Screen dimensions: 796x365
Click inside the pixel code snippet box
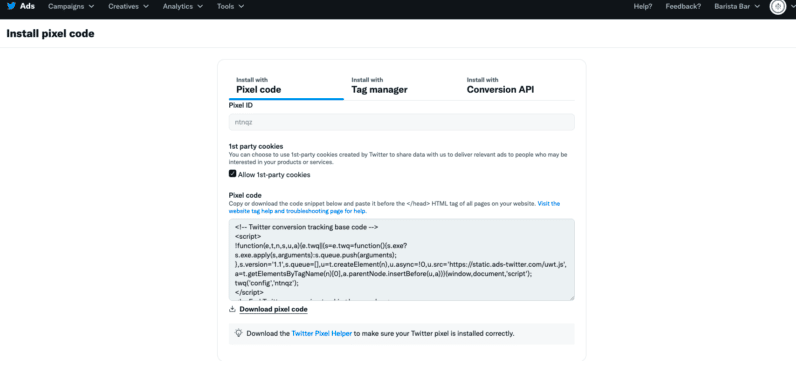click(402, 259)
